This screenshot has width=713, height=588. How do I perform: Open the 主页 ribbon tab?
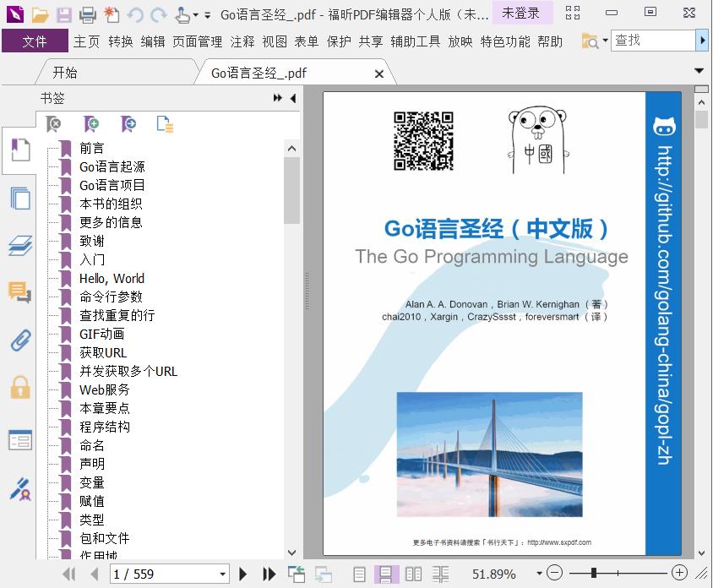click(x=86, y=41)
